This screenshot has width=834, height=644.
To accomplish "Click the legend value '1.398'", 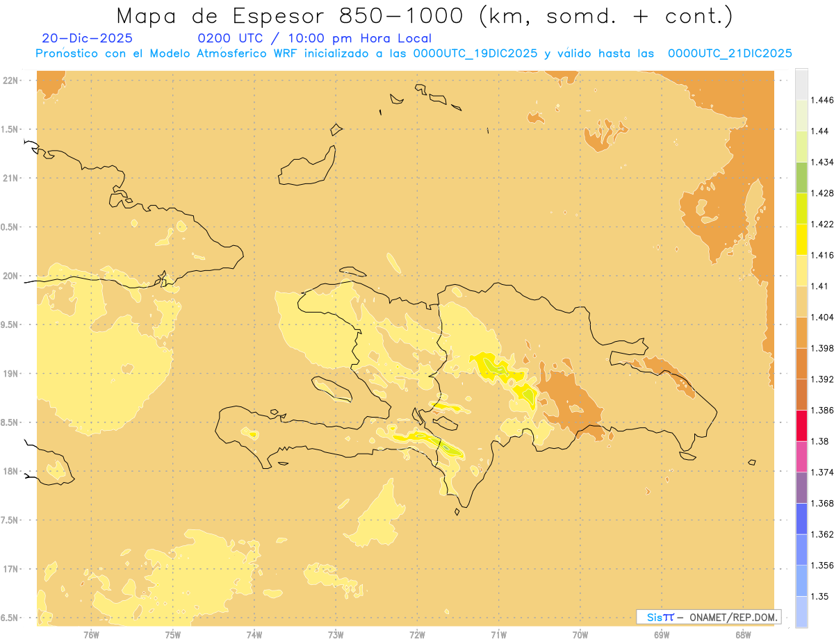I will [821, 348].
